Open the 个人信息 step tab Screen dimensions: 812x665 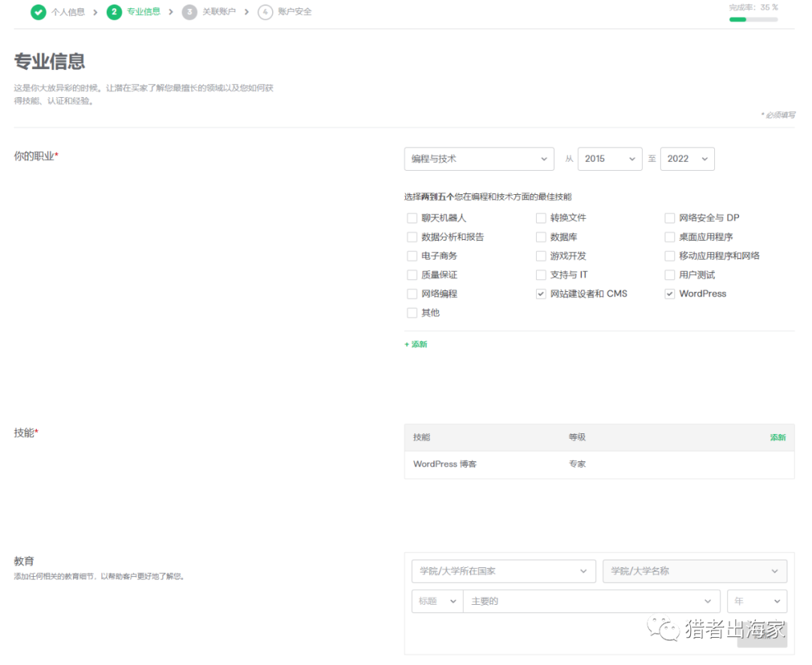pos(68,12)
